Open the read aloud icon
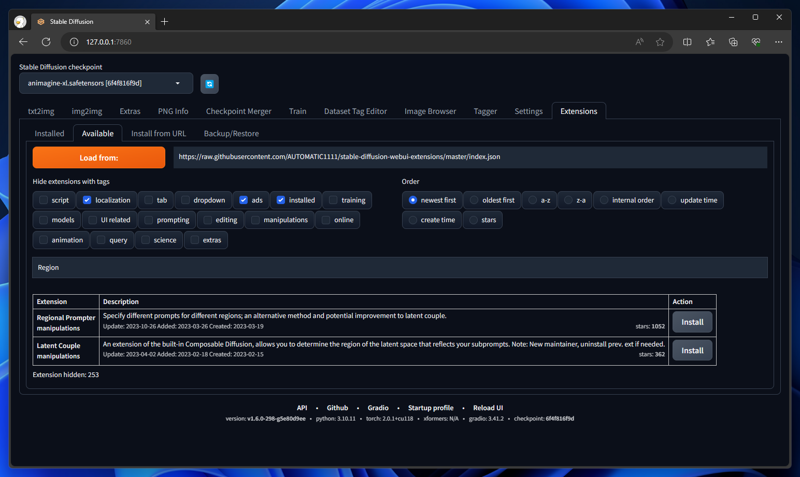800x477 pixels. [639, 42]
